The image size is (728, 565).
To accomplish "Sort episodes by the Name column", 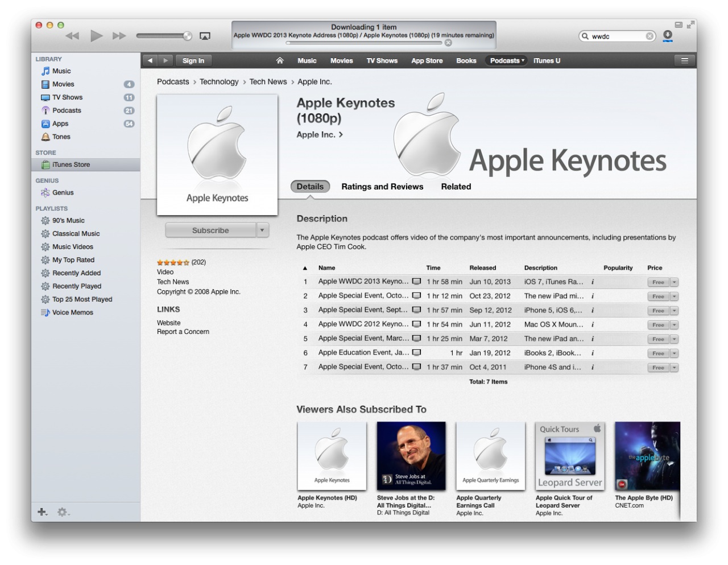I will (326, 268).
